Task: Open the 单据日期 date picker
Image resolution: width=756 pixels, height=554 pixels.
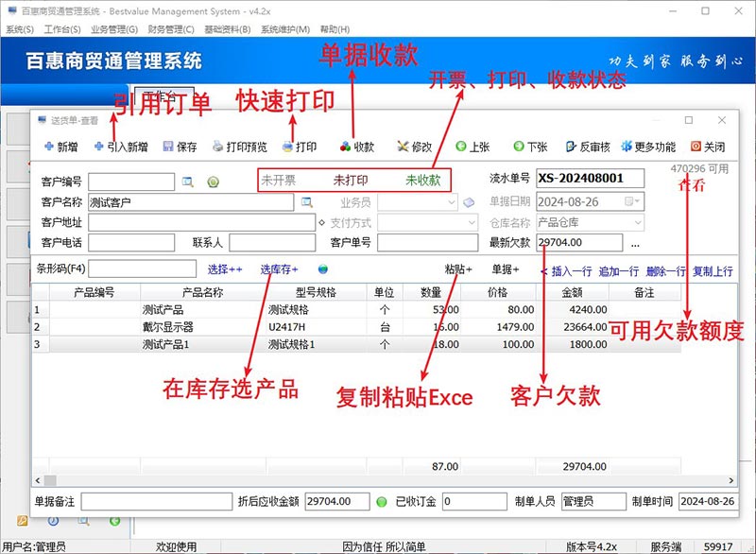Action: coord(632,201)
